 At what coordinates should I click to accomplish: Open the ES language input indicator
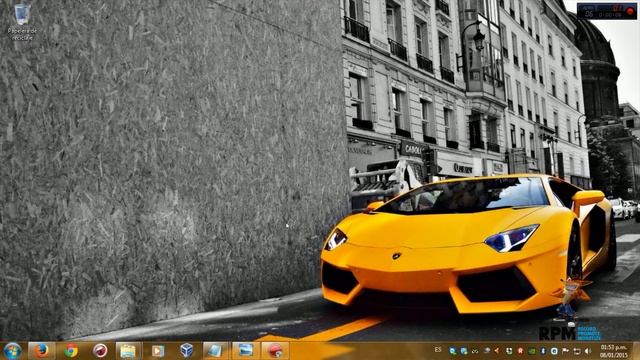click(438, 350)
